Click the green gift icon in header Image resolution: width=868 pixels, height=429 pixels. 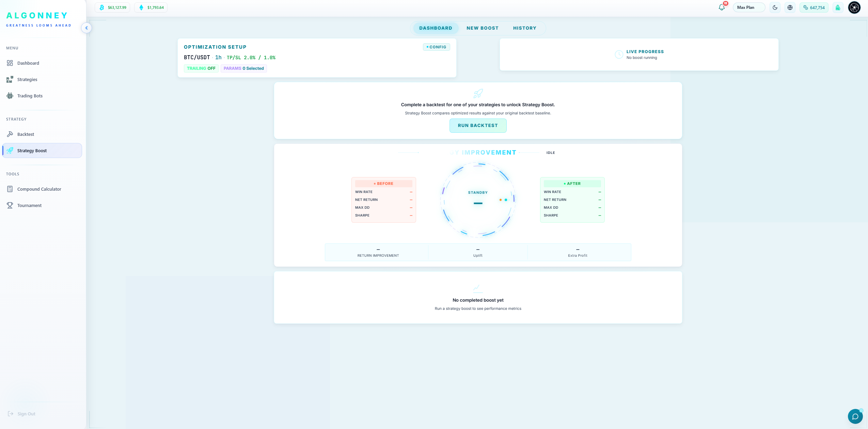click(x=838, y=7)
